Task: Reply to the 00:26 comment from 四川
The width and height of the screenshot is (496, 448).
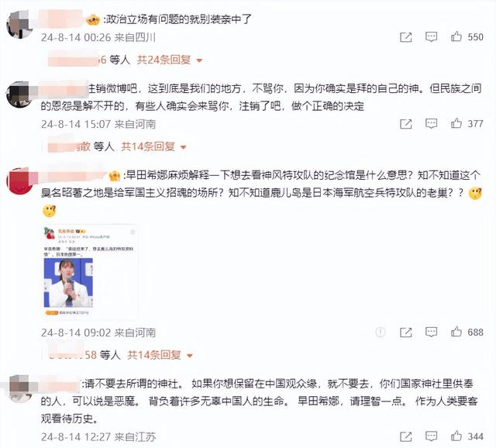Action: pyautogui.click(x=431, y=37)
